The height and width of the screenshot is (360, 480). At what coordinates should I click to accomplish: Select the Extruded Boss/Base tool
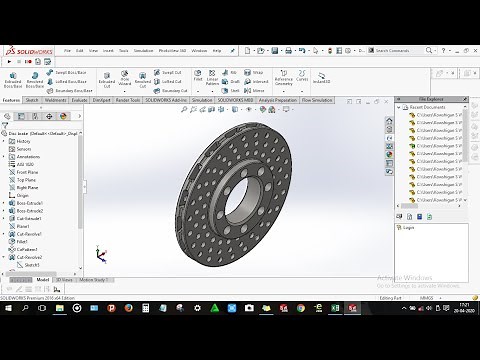point(13,80)
